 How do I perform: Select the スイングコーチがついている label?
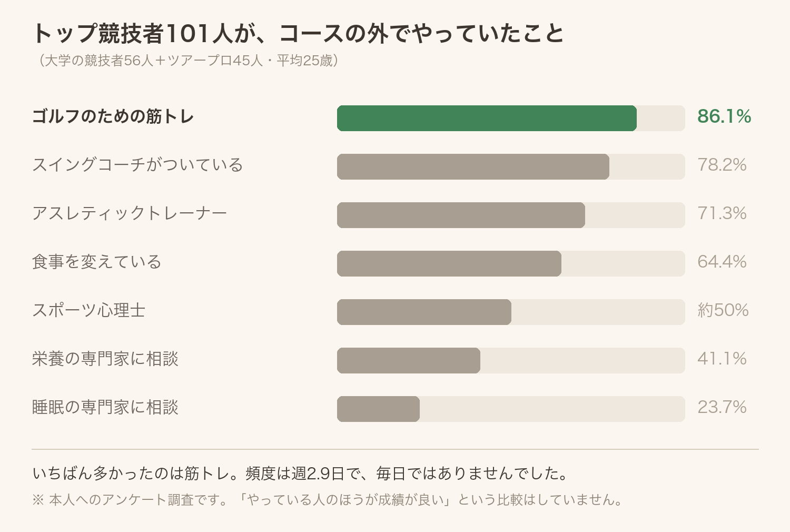point(137,165)
